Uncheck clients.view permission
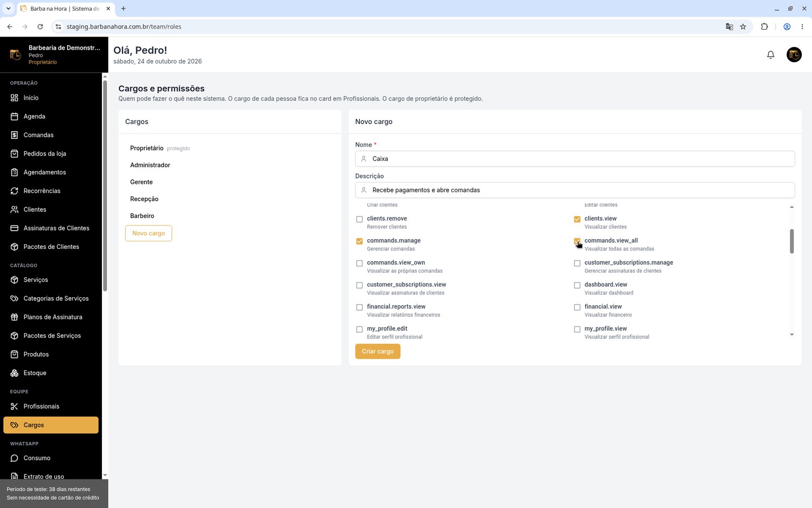812x508 pixels. [577, 219]
